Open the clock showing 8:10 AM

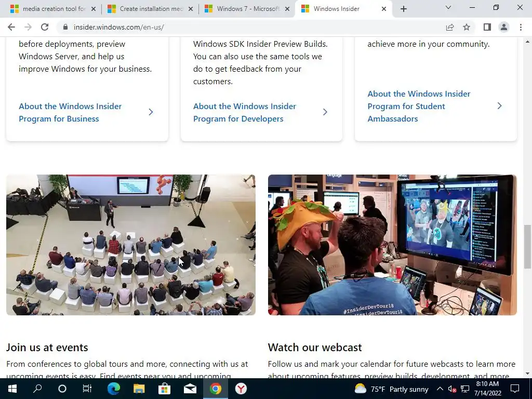tap(487, 389)
